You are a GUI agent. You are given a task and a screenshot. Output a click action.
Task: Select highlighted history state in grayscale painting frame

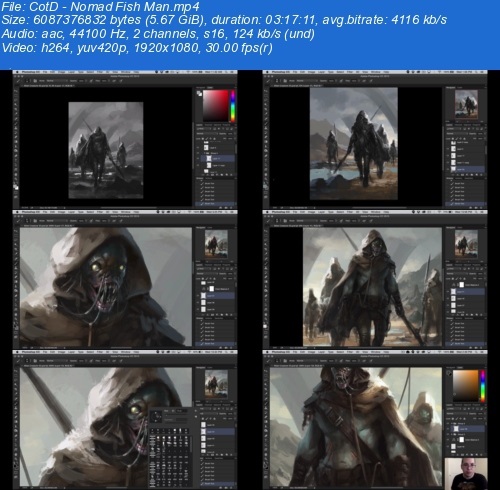click(215, 203)
